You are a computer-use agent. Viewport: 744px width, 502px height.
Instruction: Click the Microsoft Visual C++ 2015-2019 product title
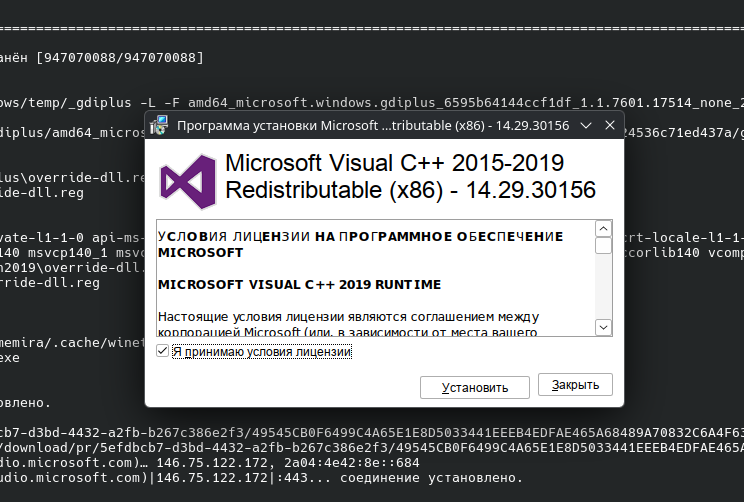click(x=410, y=177)
